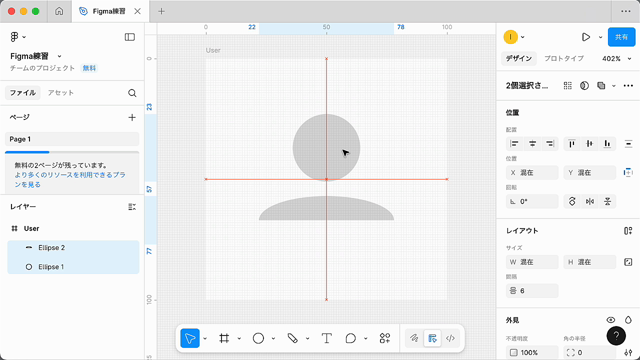The image size is (640, 360).
Task: Play the prototype presentation
Action: [x=586, y=37]
